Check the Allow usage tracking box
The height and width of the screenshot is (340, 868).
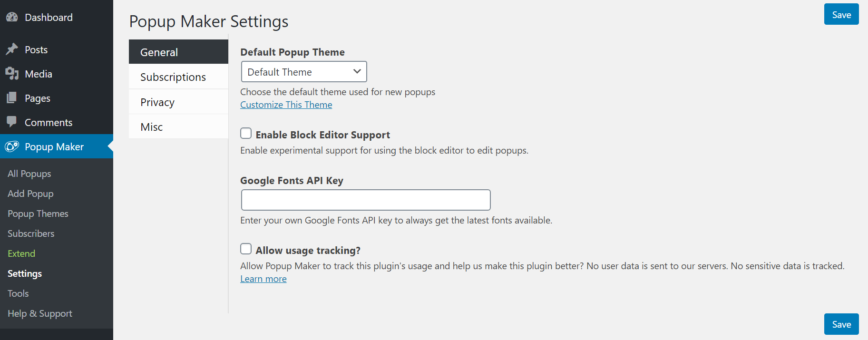(x=246, y=249)
